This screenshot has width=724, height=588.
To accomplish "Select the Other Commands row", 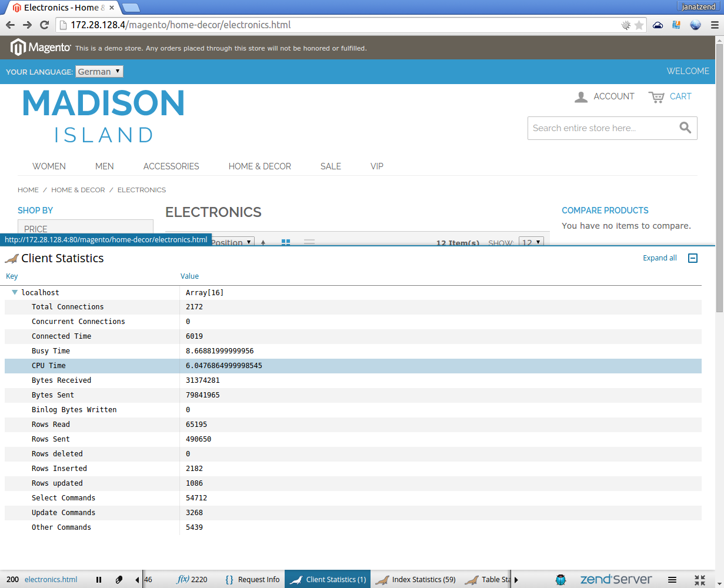I will [353, 527].
